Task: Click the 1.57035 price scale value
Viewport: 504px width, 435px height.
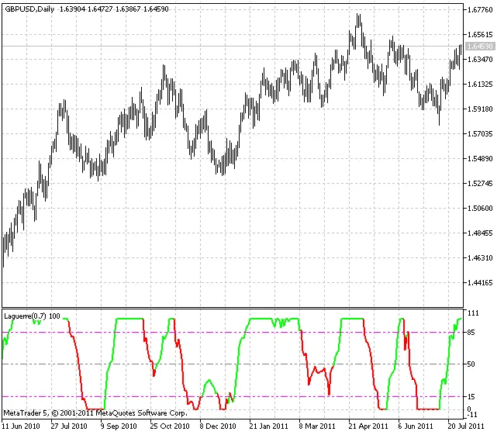Action: (x=479, y=133)
